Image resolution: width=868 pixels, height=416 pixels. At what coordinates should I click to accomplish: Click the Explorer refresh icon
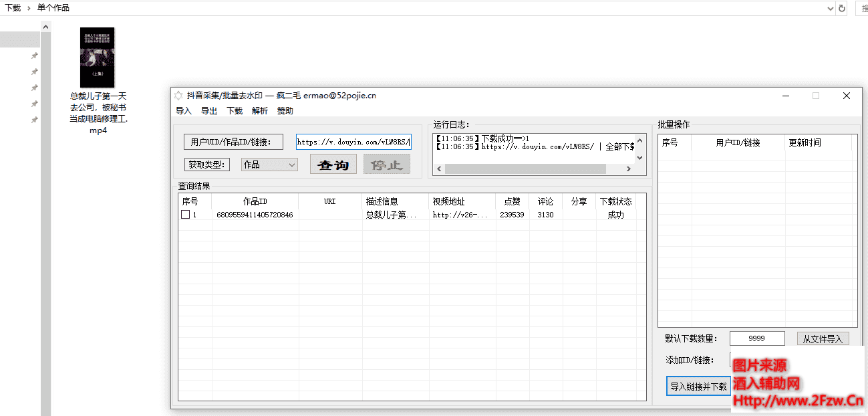tap(842, 8)
